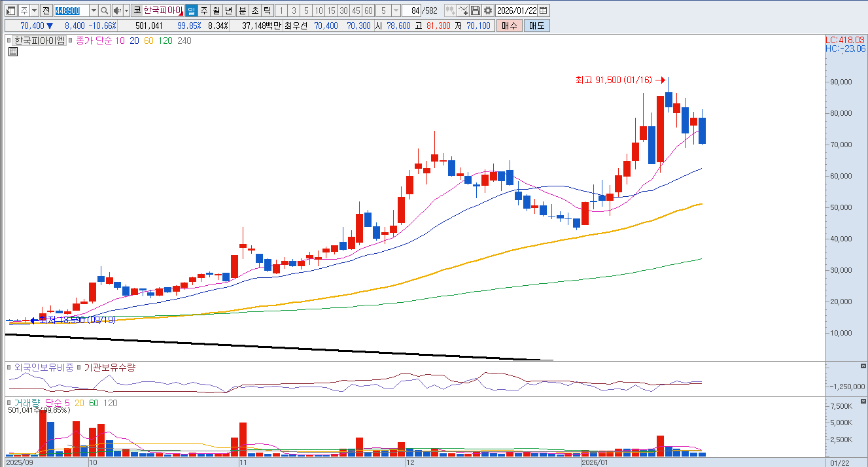Select the 분 (minute) chart tab
Viewport: 868px width, 467px height.
coord(243,10)
